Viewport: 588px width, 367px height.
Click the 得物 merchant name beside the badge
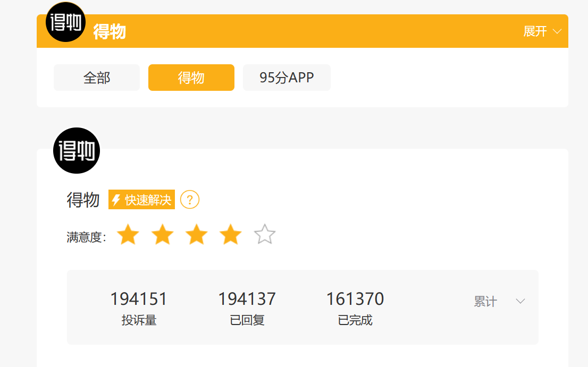tap(83, 200)
